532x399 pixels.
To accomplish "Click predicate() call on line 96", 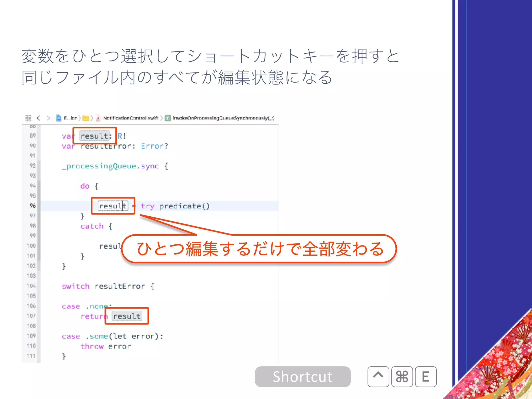I will [x=184, y=207].
